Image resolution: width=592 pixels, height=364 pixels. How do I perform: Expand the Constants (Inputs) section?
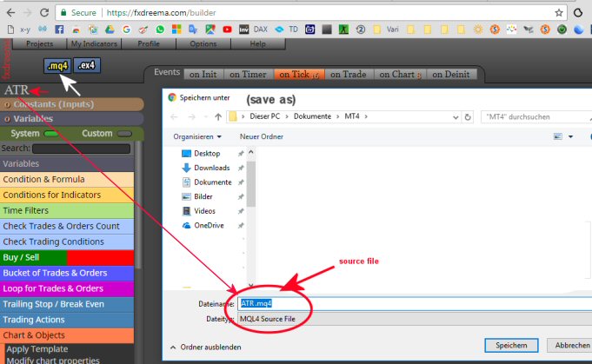pyautogui.click(x=72, y=104)
